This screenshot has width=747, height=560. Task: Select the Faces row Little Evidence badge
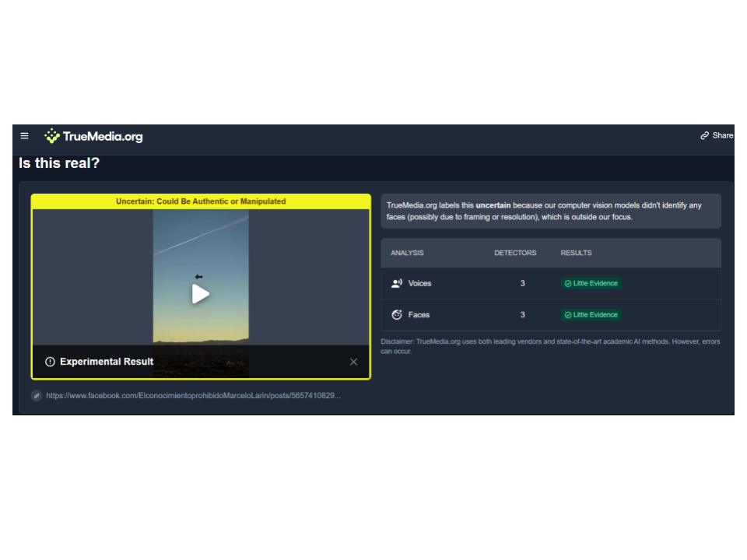coord(591,315)
